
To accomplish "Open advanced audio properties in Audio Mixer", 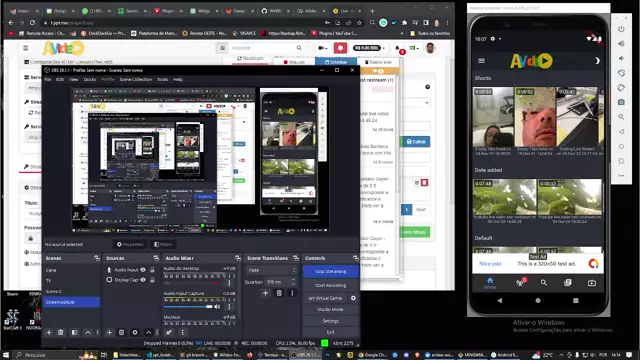I will pos(169,332).
